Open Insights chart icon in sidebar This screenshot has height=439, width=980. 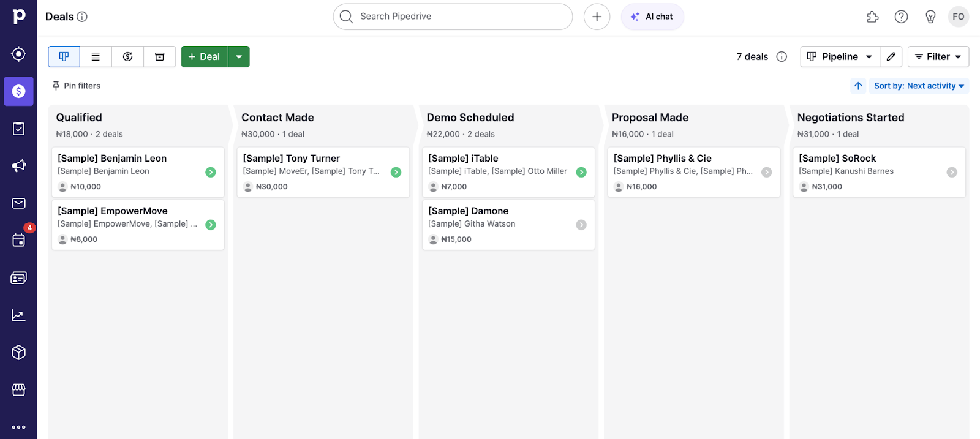[18, 315]
